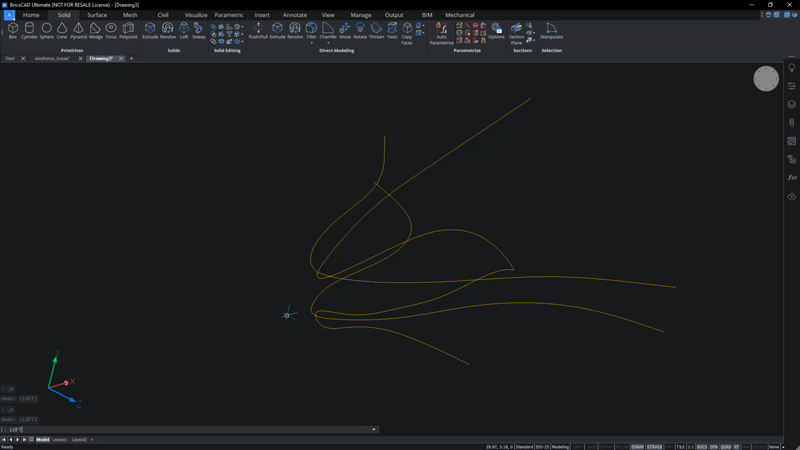Viewport: 800px width, 450px height.
Task: Click the Loft tool in Solids
Action: pos(184,31)
